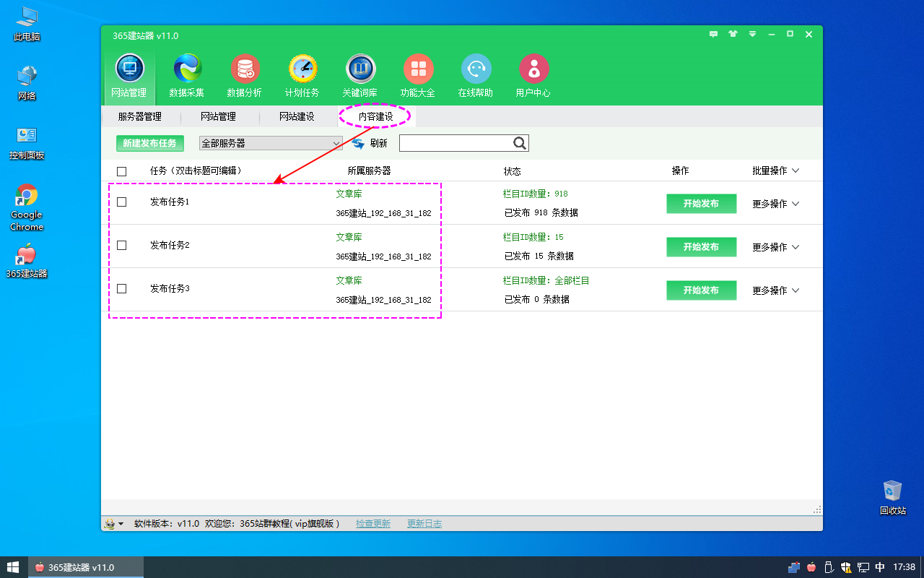Click the 刷新 label
The height and width of the screenshot is (578, 924).
pyautogui.click(x=378, y=143)
